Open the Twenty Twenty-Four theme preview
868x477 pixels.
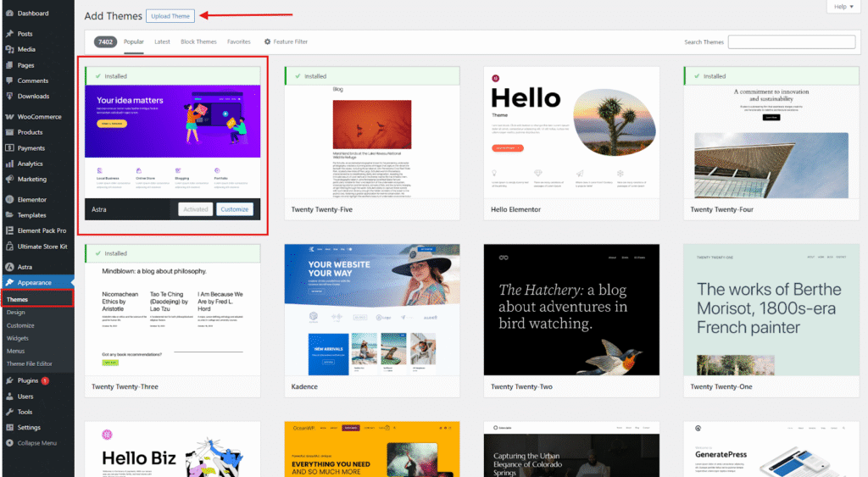[771, 141]
